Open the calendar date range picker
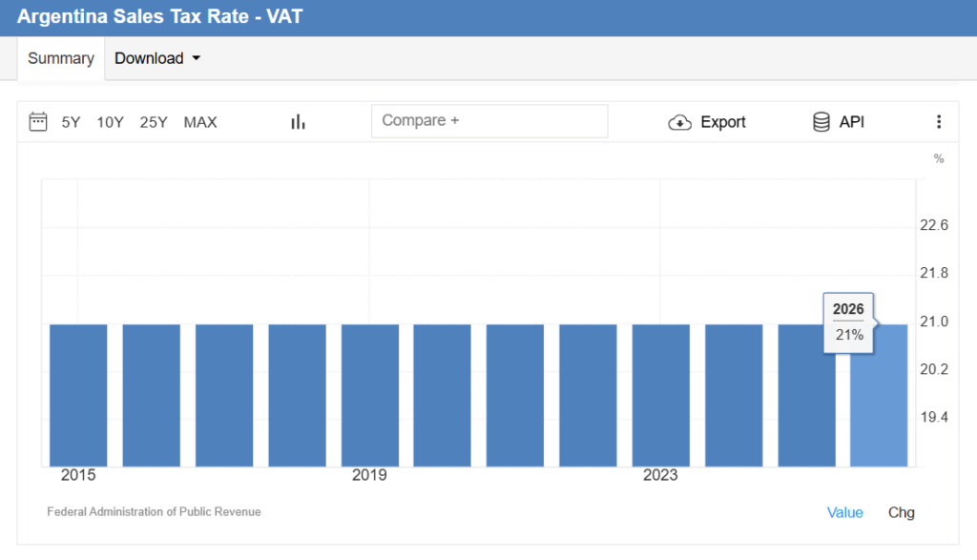The image size is (977, 560). pos(38,121)
